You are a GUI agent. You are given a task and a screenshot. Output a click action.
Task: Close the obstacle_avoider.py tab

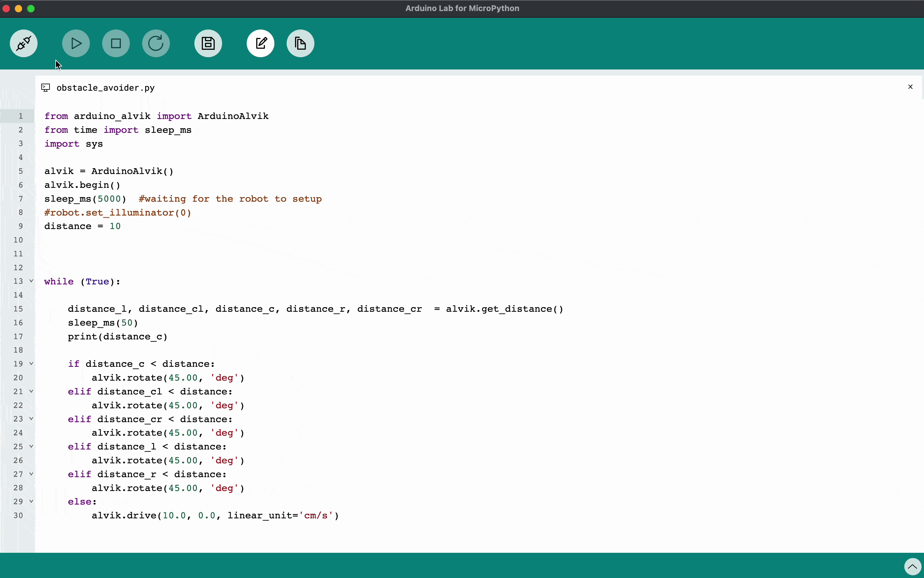(x=910, y=87)
